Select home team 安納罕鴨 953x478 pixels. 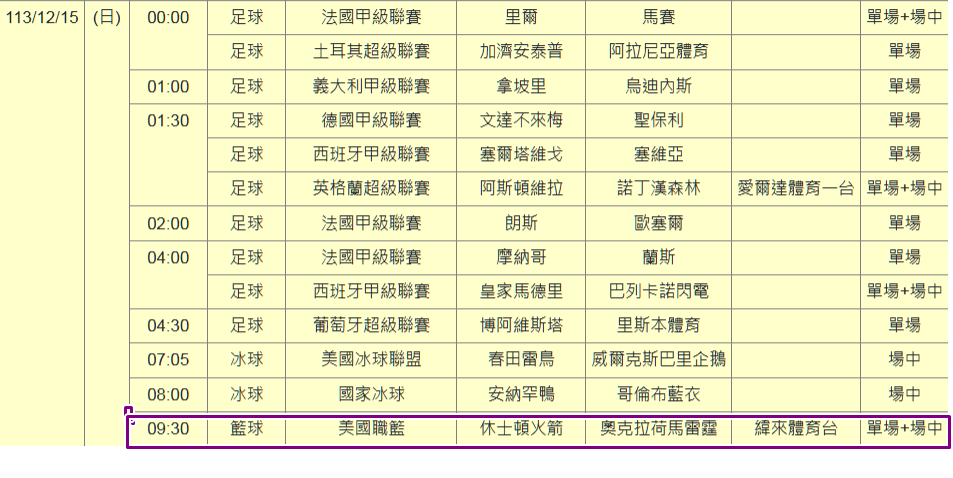click(521, 395)
